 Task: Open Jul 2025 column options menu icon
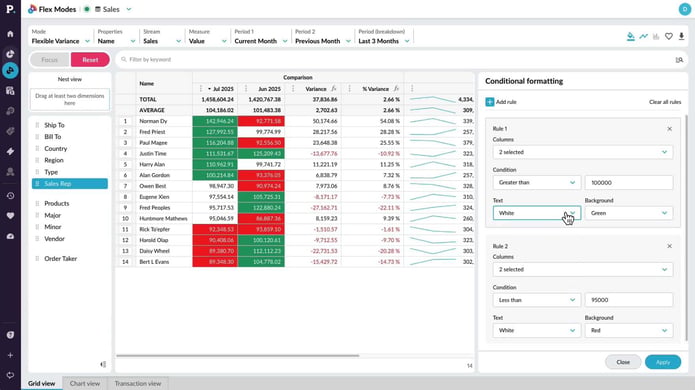click(x=201, y=89)
